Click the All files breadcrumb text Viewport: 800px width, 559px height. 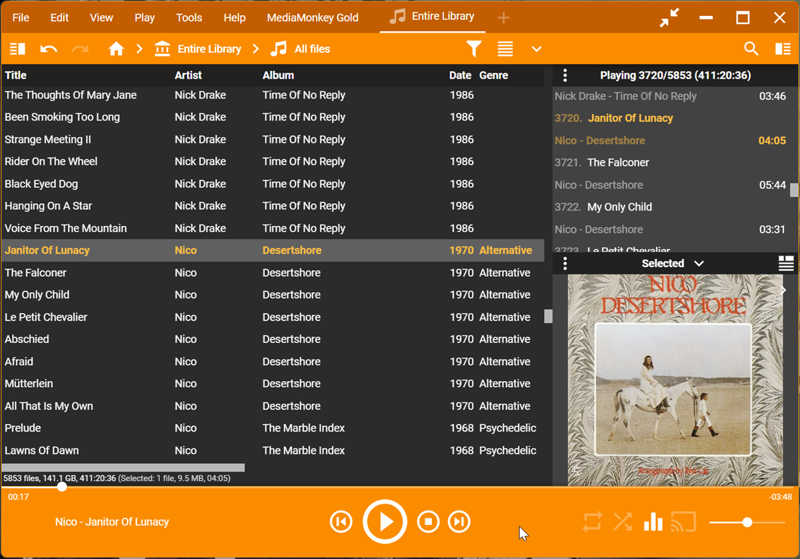tap(312, 49)
